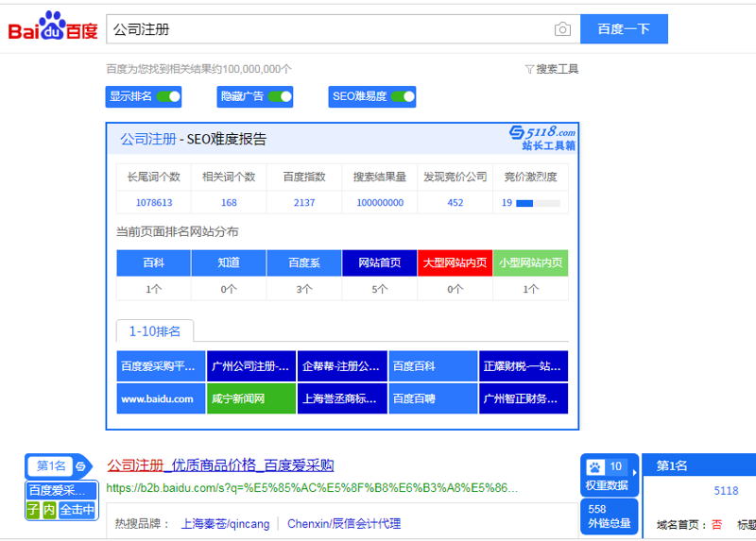Open the 公司注册 keyword link in report title
Image resolution: width=756 pixels, height=541 pixels.
(x=148, y=139)
